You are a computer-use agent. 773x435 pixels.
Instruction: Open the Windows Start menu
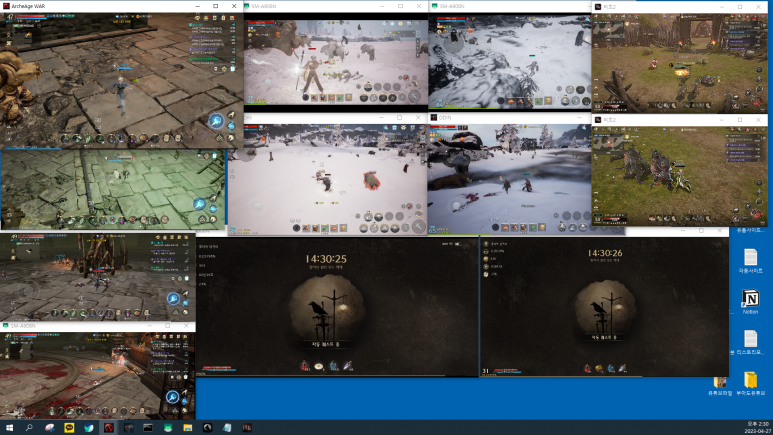(x=9, y=428)
